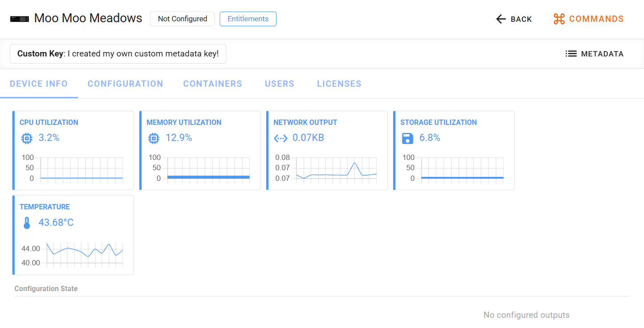Click the 3.2% CPU value
This screenshot has height=328, width=644.
[49, 138]
